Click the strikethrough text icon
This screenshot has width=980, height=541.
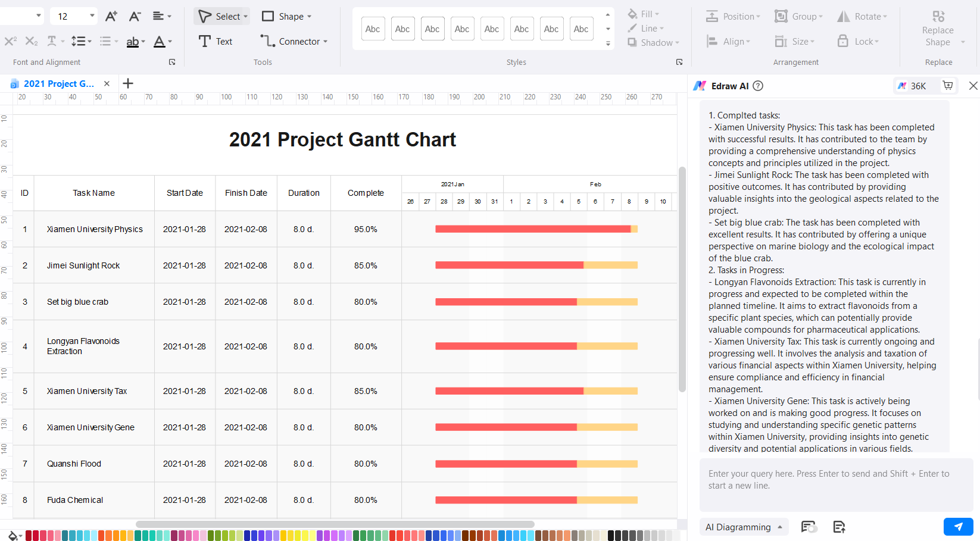(52, 41)
